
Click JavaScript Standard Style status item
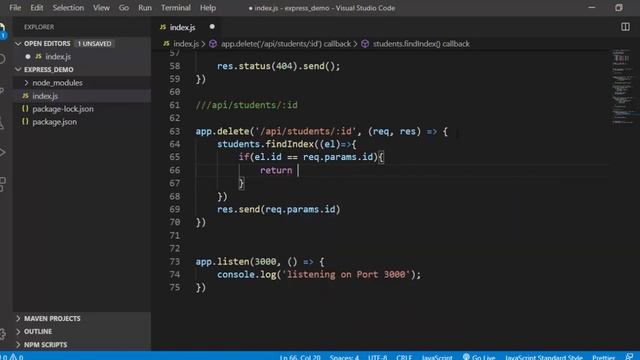tap(544, 357)
